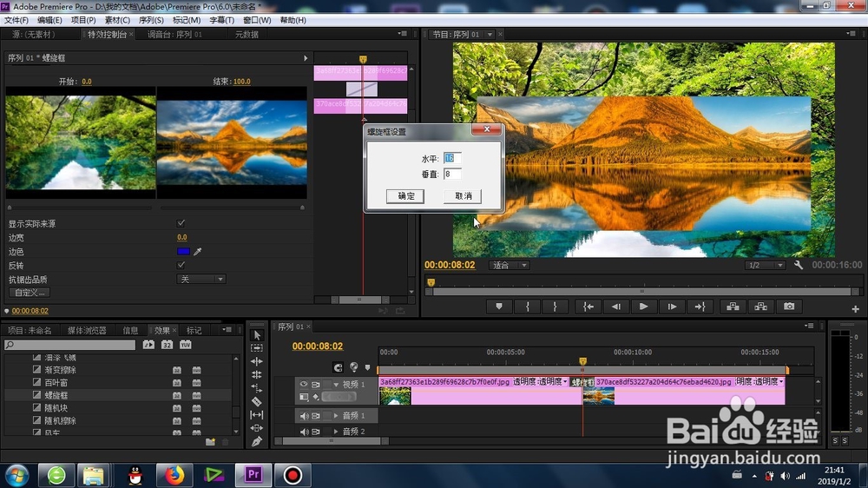Switch to 媒体浏览器 tab
This screenshot has height=488, width=868.
(x=87, y=331)
